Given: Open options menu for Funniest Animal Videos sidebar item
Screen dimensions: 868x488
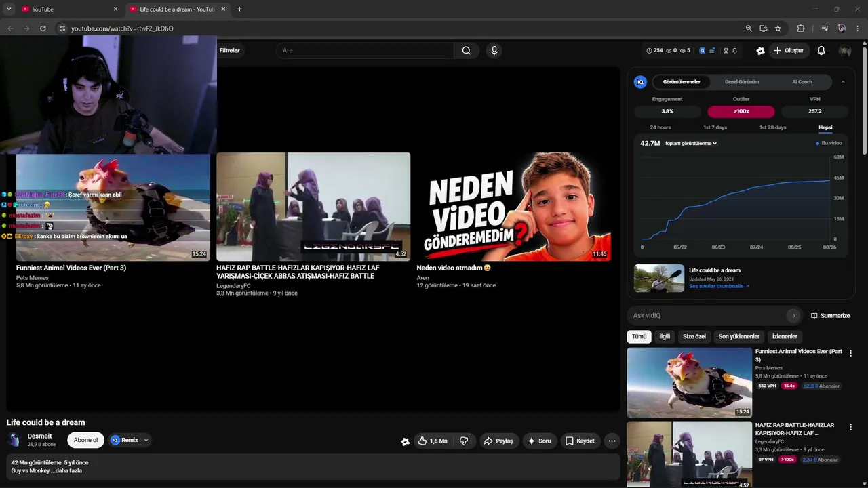Looking at the screenshot, I should pos(850,353).
